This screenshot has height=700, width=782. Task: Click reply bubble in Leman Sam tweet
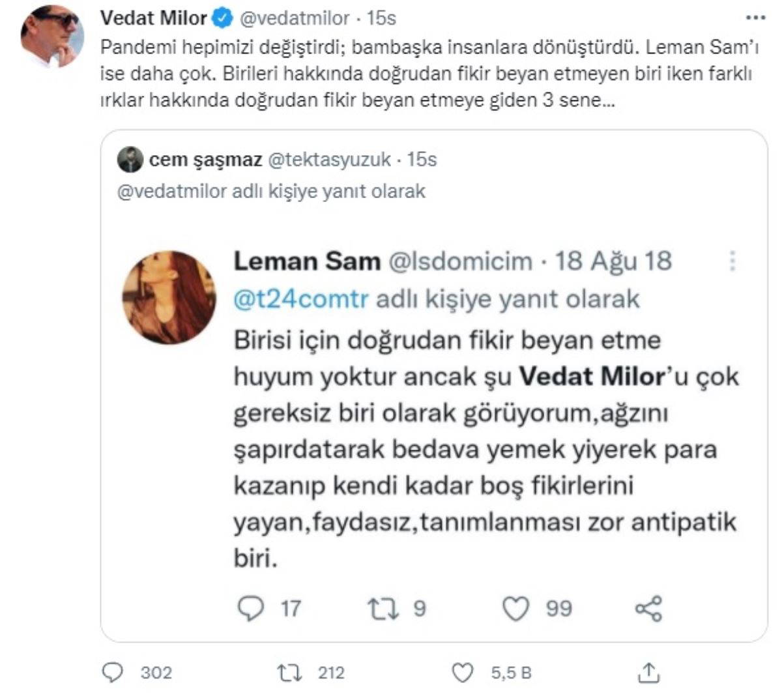coord(250,608)
